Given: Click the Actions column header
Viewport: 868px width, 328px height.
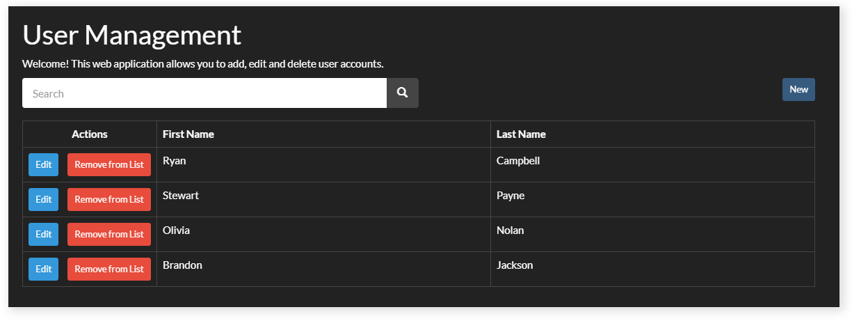Looking at the screenshot, I should [90, 134].
